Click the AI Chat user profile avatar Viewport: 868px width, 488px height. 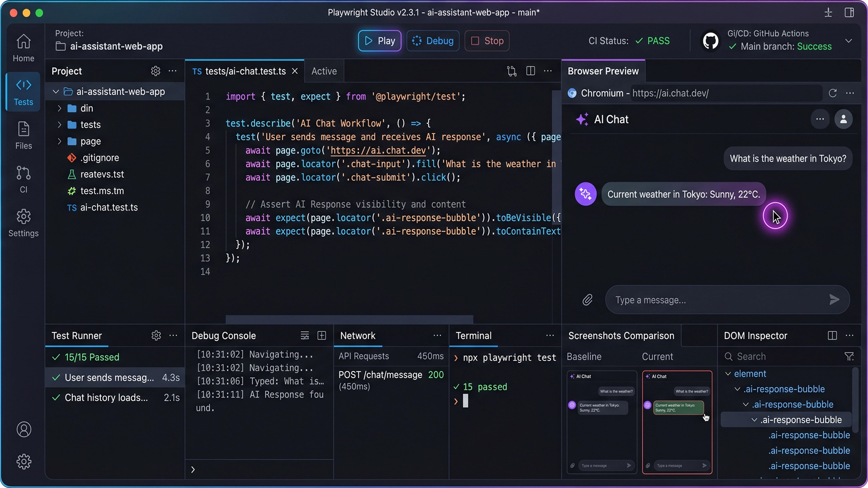pos(844,119)
